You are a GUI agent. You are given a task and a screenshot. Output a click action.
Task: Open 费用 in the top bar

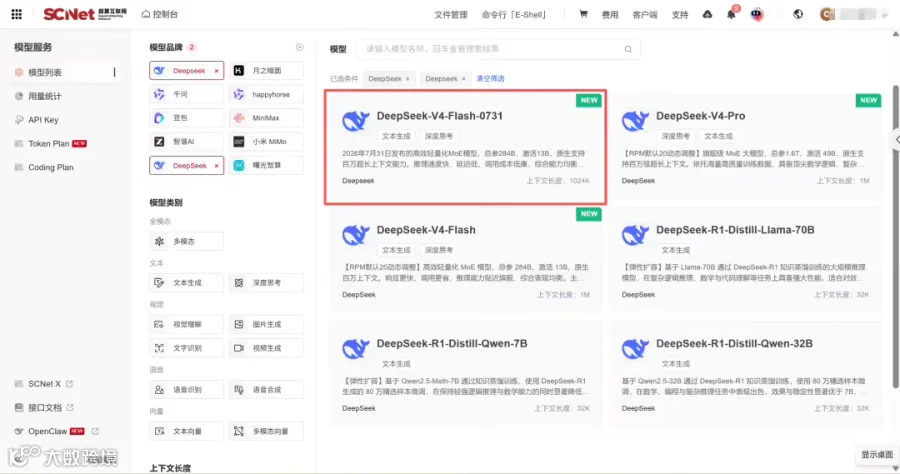[610, 14]
